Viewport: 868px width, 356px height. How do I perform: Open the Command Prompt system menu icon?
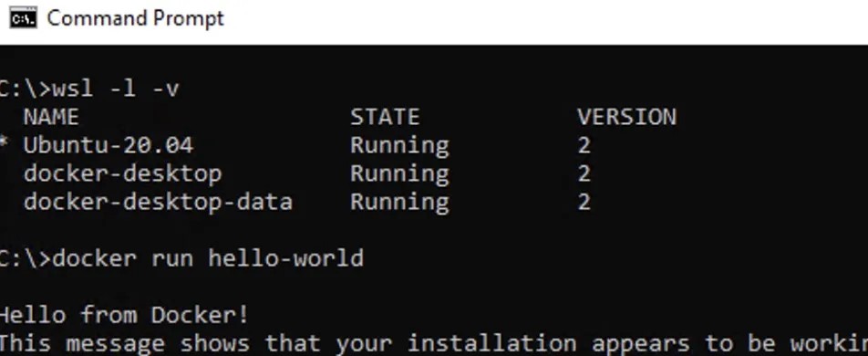click(24, 19)
